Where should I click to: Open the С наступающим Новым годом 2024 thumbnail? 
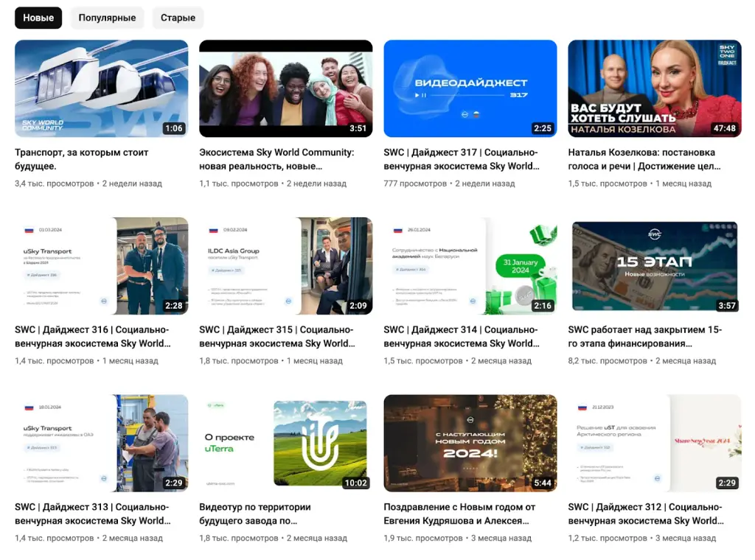[470, 443]
